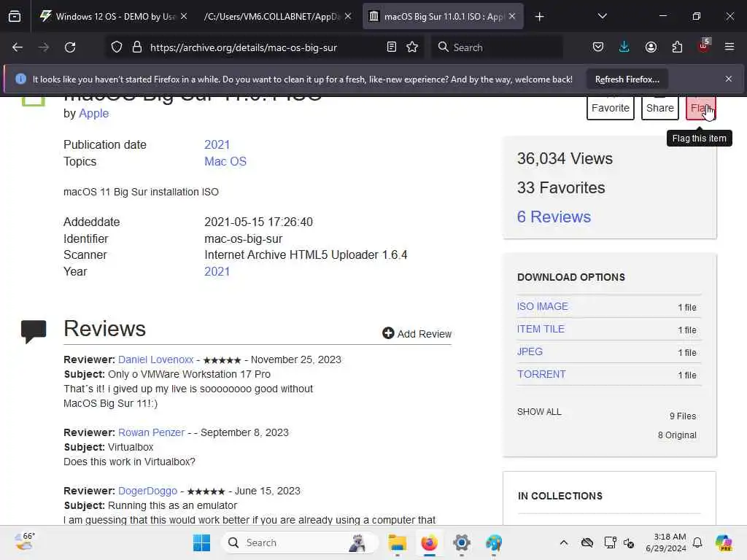Bookmark this page with star icon
Viewport: 747px width, 560px height.
point(412,47)
